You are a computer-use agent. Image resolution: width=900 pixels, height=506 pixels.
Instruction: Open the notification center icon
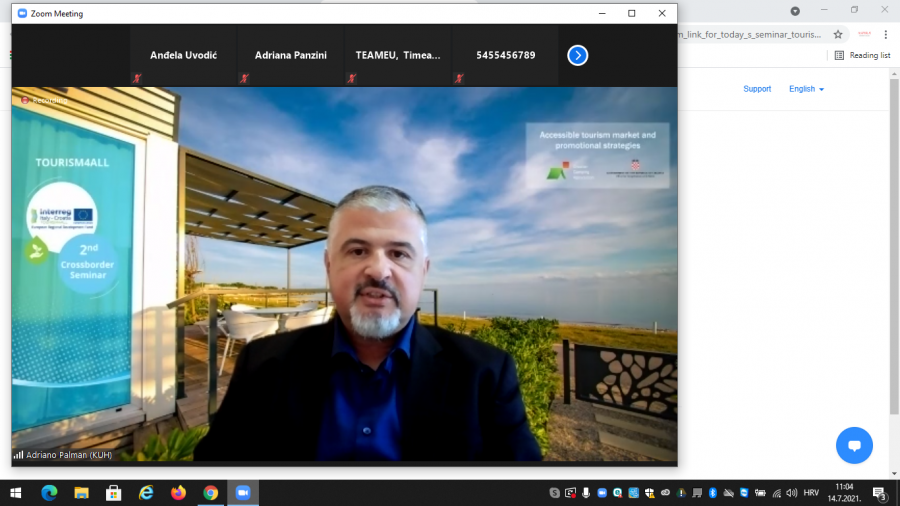880,493
